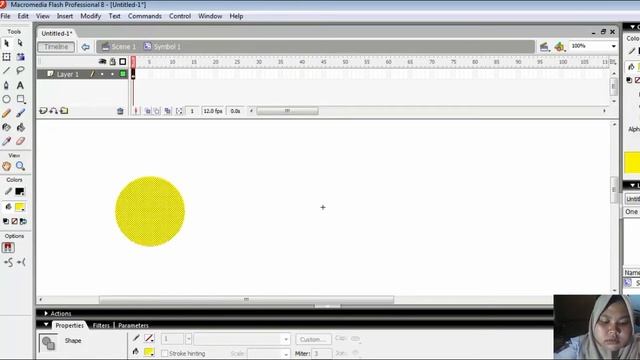640x360 pixels.
Task: Switch to the Filters tab
Action: point(101,325)
